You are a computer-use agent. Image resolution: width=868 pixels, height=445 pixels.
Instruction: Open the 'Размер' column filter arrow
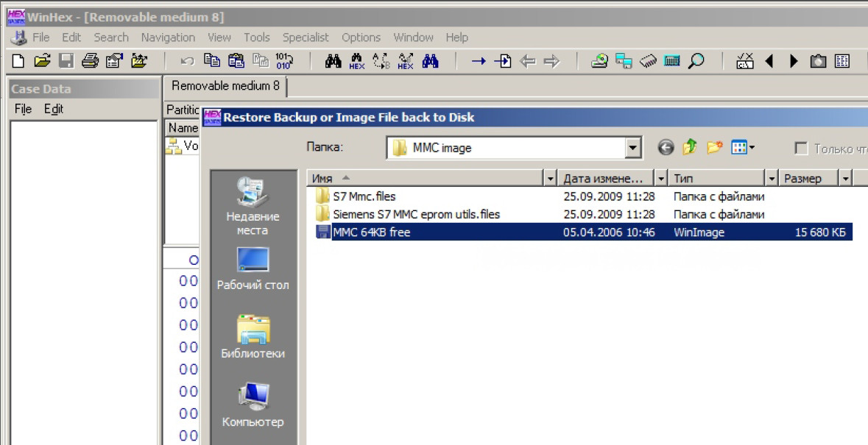click(x=845, y=179)
